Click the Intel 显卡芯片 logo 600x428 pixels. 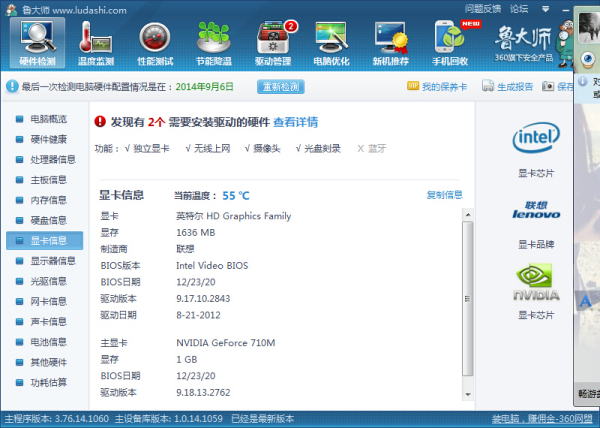point(536,138)
